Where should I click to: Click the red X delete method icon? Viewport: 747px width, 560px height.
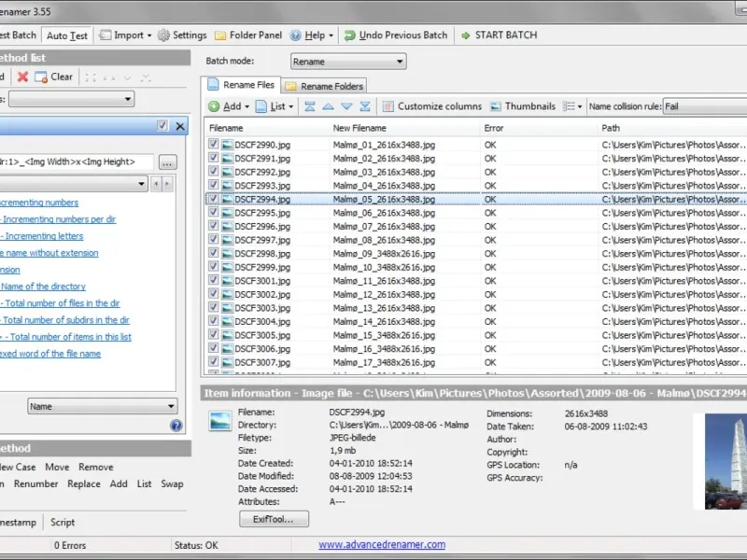pos(22,77)
